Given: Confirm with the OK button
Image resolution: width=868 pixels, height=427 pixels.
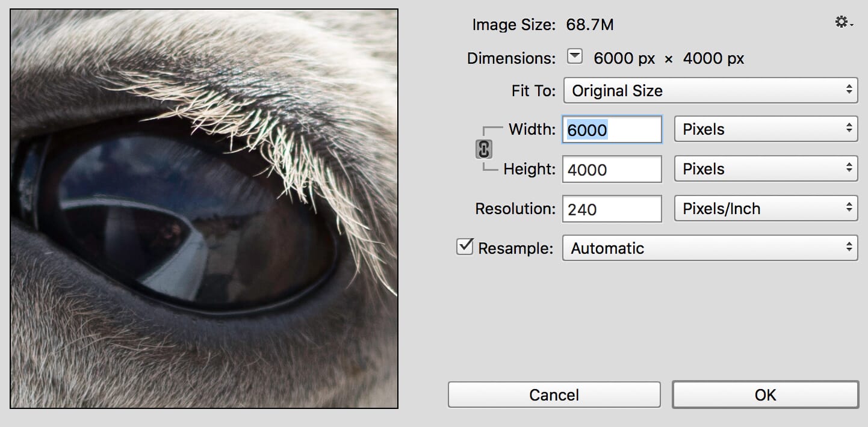Looking at the screenshot, I should tap(766, 395).
